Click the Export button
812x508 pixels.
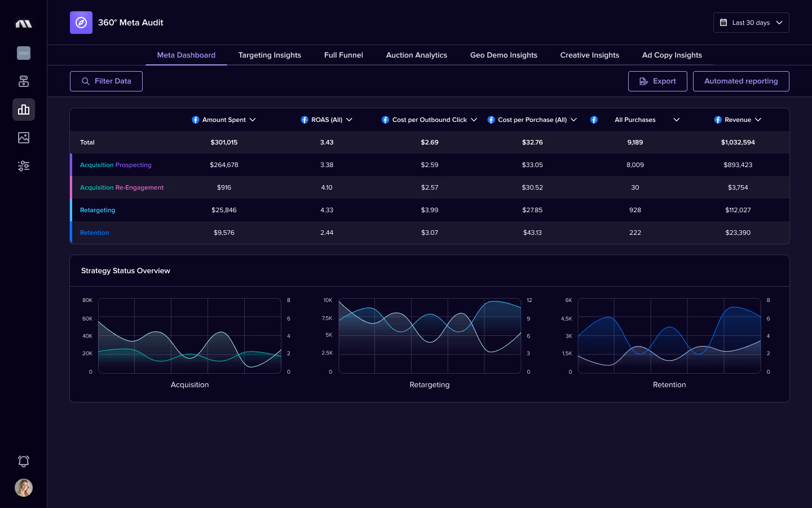(657, 81)
